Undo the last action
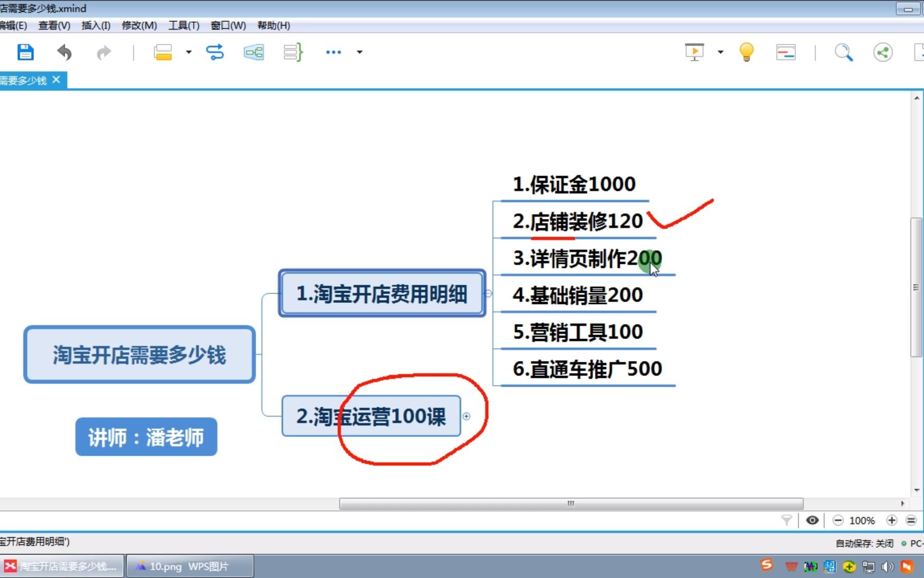Screen dimensions: 924x578 point(65,52)
